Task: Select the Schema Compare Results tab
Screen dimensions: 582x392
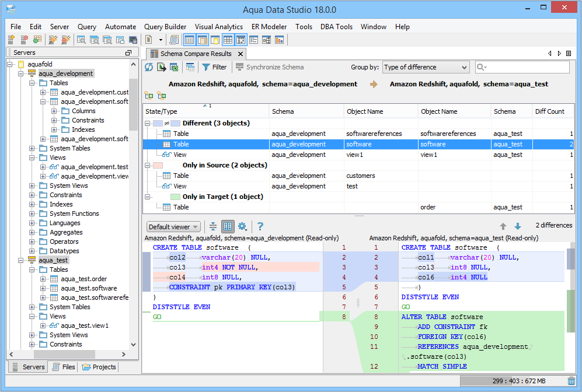Action: (x=196, y=54)
